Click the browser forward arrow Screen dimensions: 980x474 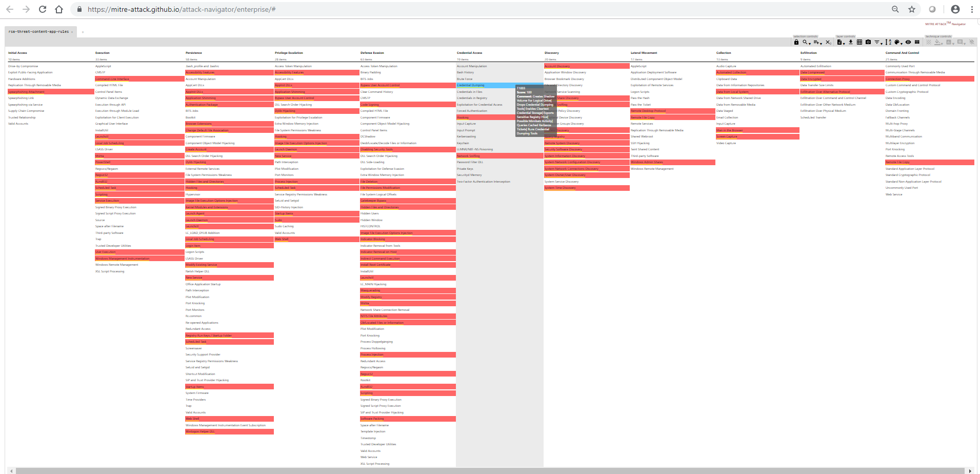coord(26,9)
